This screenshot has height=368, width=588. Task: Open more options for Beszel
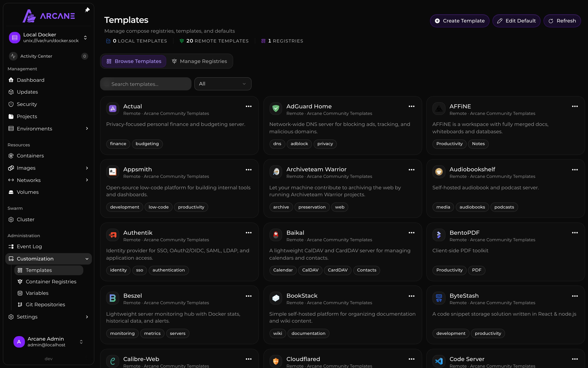(x=248, y=296)
